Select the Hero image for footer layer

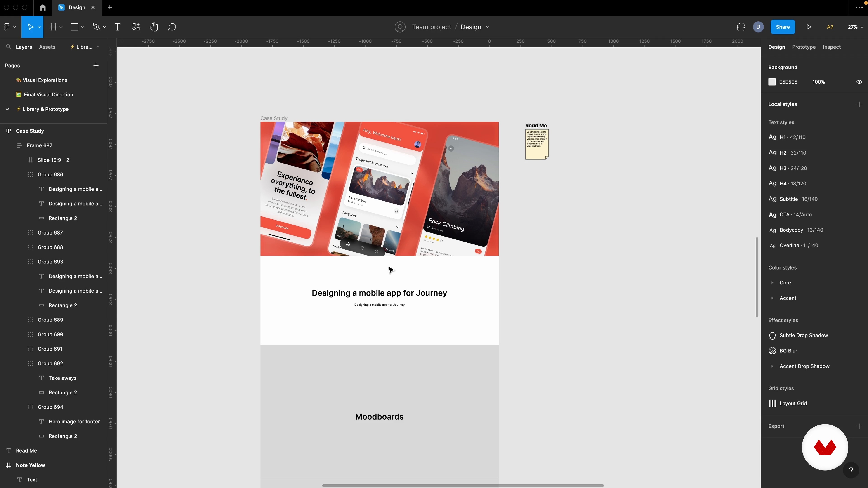click(74, 422)
